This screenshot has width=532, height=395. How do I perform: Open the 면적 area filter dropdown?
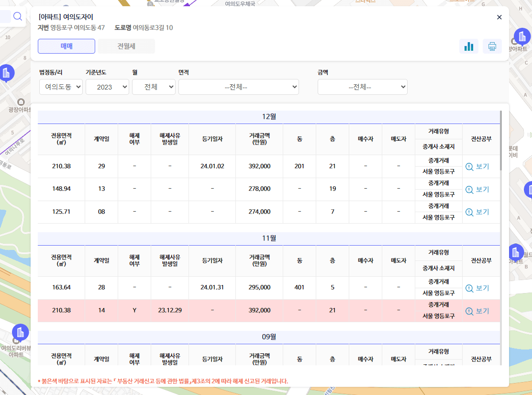click(x=238, y=87)
